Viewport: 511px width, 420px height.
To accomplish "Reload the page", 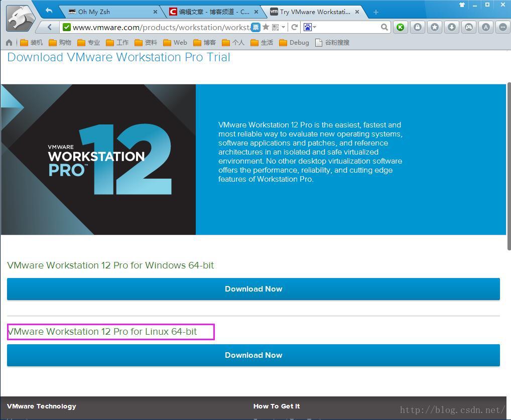I will [294, 27].
